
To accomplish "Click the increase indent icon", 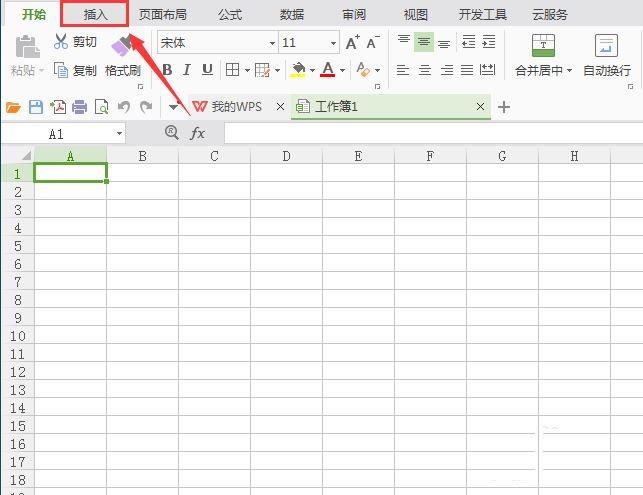I will (488, 41).
